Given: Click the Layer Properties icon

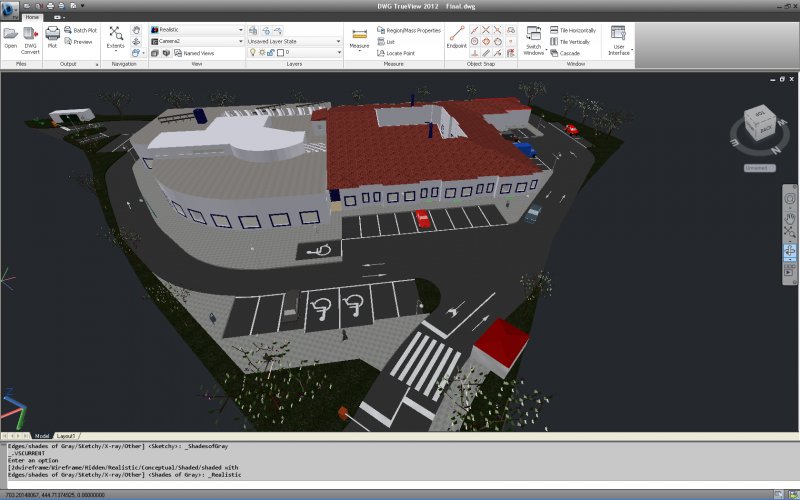Looking at the screenshot, I should tap(253, 30).
